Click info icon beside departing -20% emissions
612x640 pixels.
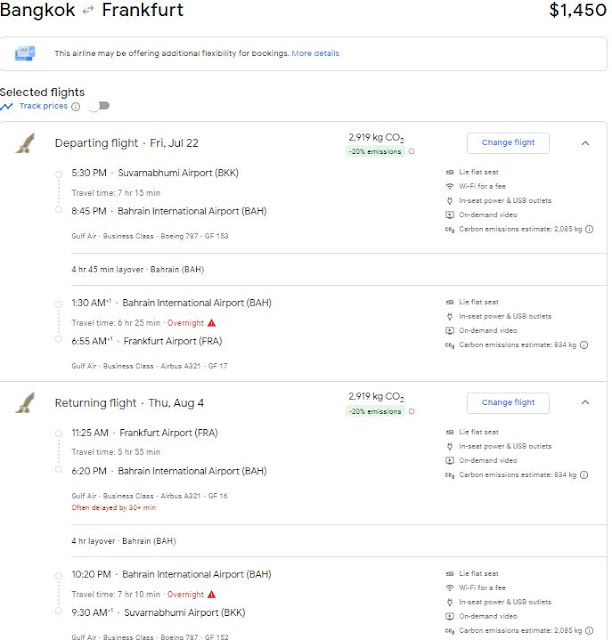[412, 151]
